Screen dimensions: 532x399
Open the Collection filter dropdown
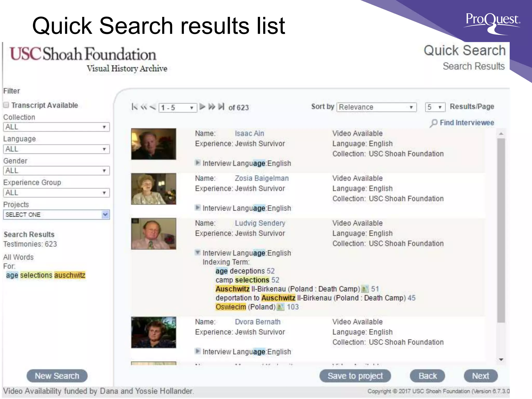point(56,127)
